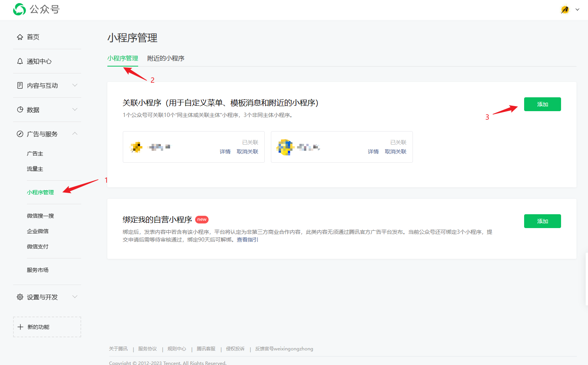Click the 1个公众号可关联10个 description text
This screenshot has width=588, height=365.
point(209,115)
